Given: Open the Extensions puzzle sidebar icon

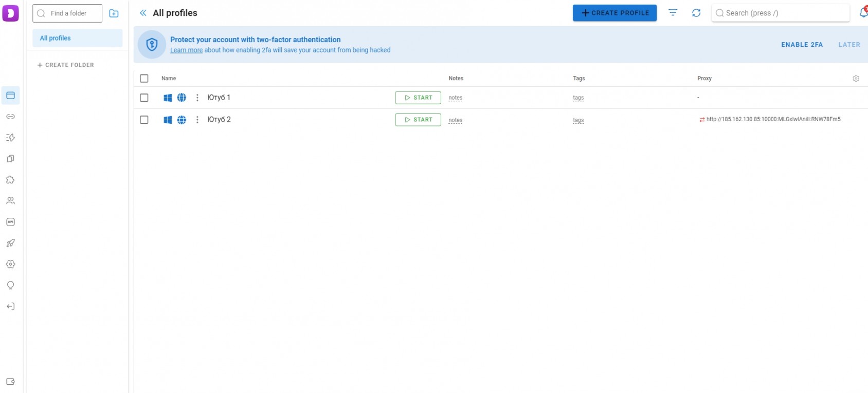Looking at the screenshot, I should 10,180.
